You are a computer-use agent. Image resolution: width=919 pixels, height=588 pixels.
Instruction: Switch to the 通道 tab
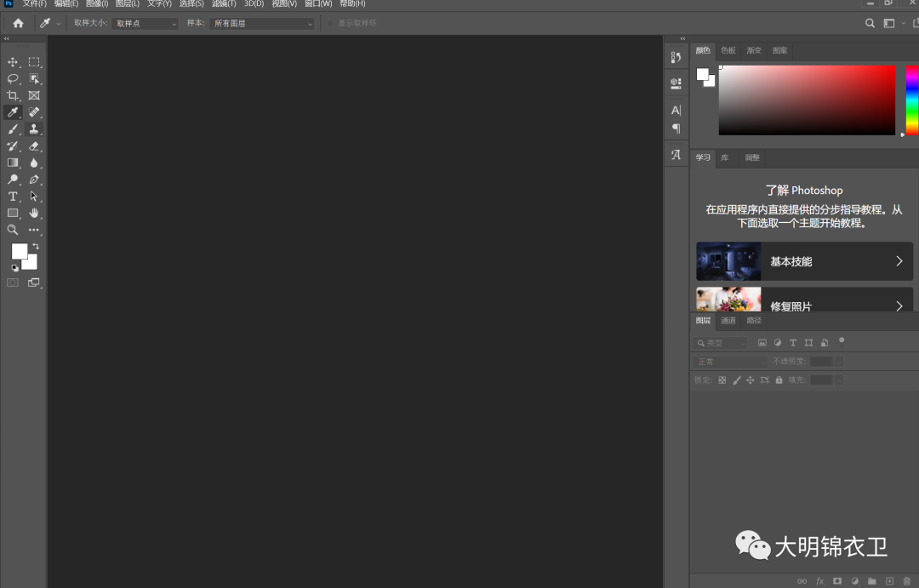[x=728, y=321]
